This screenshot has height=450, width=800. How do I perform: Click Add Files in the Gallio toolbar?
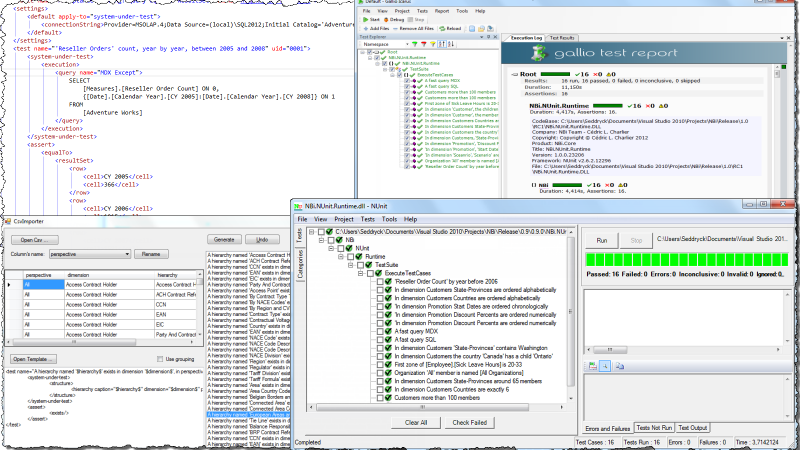coord(376,29)
